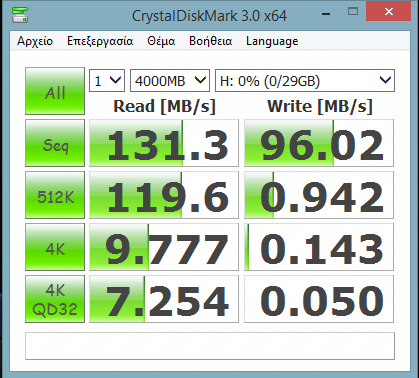Click the 4K QD32 write result 0.050
The height and width of the screenshot is (378, 419).
[x=319, y=299]
